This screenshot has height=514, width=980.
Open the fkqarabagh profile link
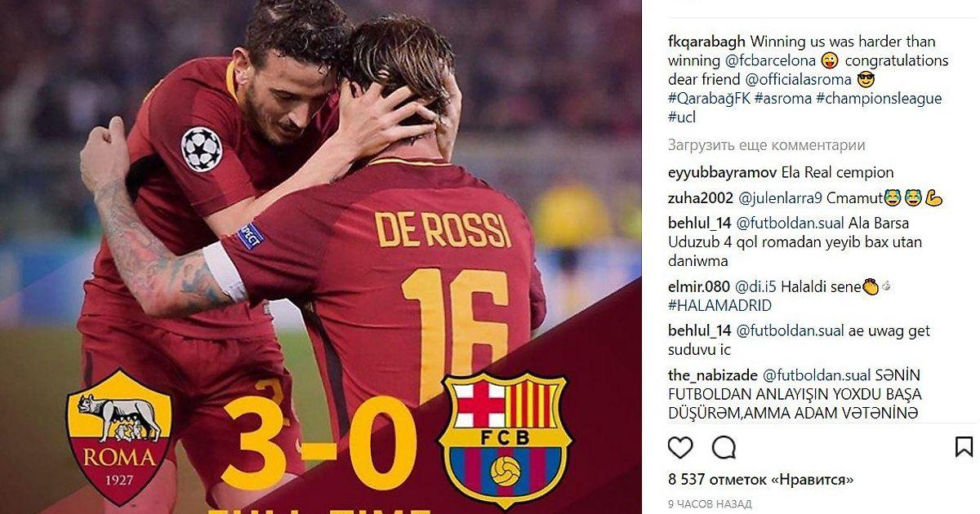click(x=706, y=41)
